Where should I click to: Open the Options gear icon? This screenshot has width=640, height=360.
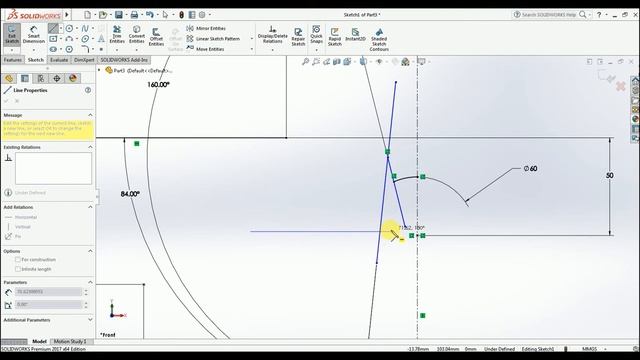(202, 15)
